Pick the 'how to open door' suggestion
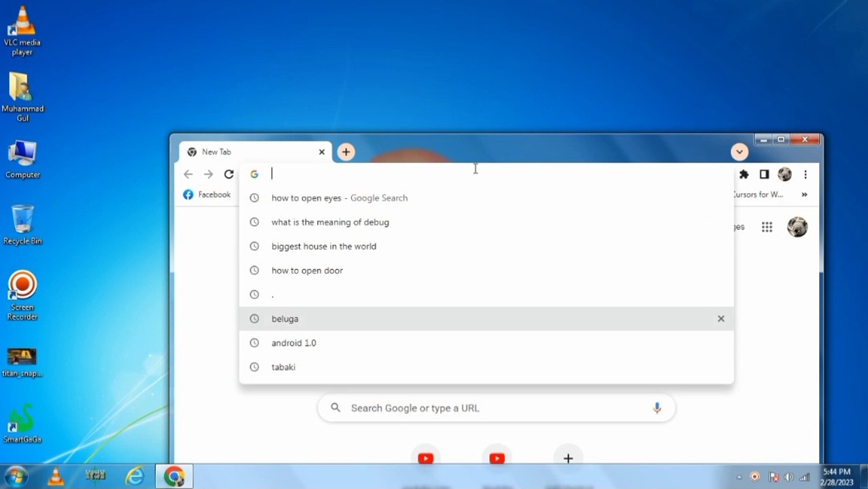The width and height of the screenshot is (868, 489). [486, 270]
